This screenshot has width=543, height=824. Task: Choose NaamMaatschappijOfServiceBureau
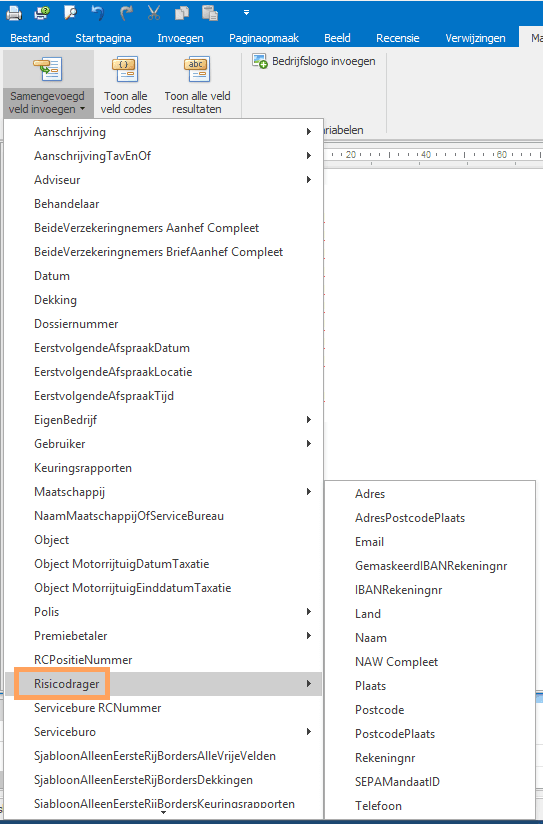163,516
